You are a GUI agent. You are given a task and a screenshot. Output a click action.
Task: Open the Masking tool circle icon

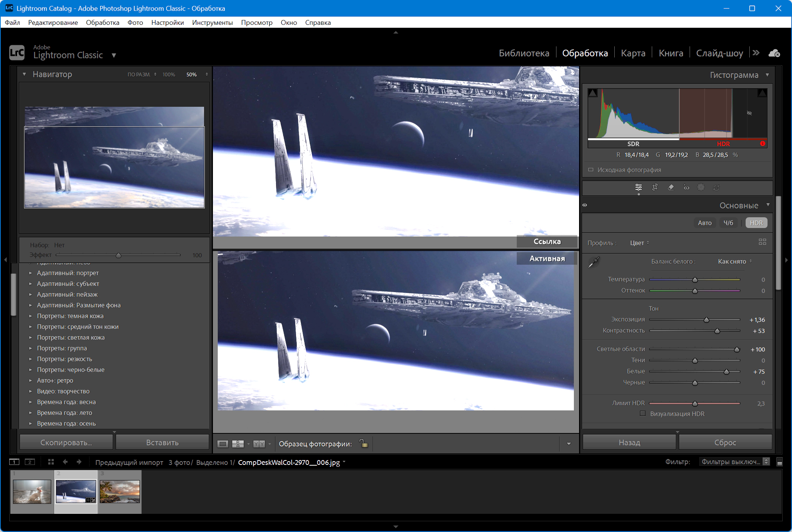tap(701, 187)
